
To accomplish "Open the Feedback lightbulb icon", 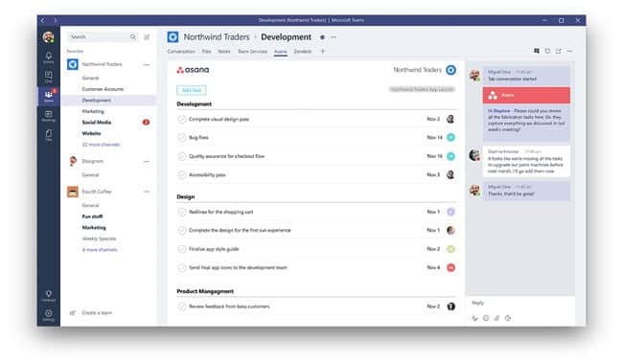I will pos(49,296).
